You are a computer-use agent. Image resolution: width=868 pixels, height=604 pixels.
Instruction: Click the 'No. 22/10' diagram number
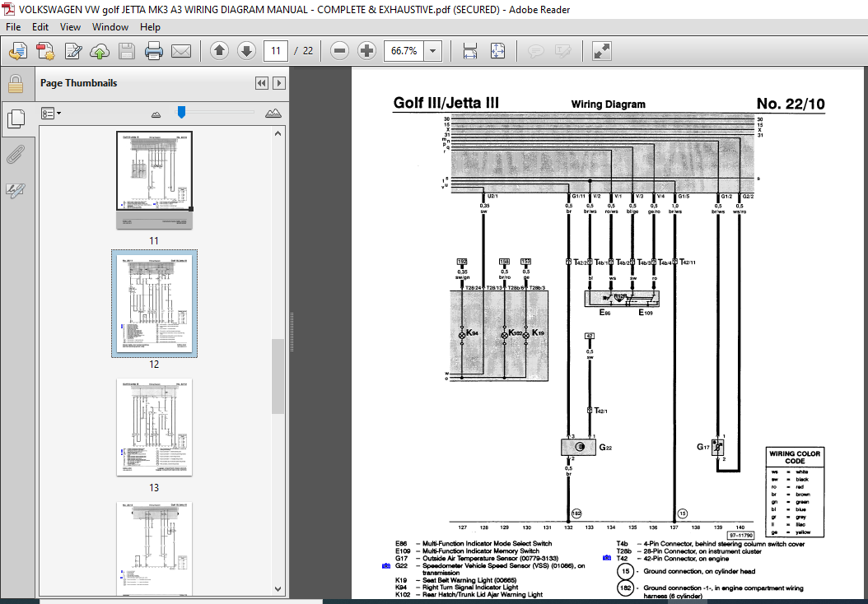pyautogui.click(x=791, y=104)
